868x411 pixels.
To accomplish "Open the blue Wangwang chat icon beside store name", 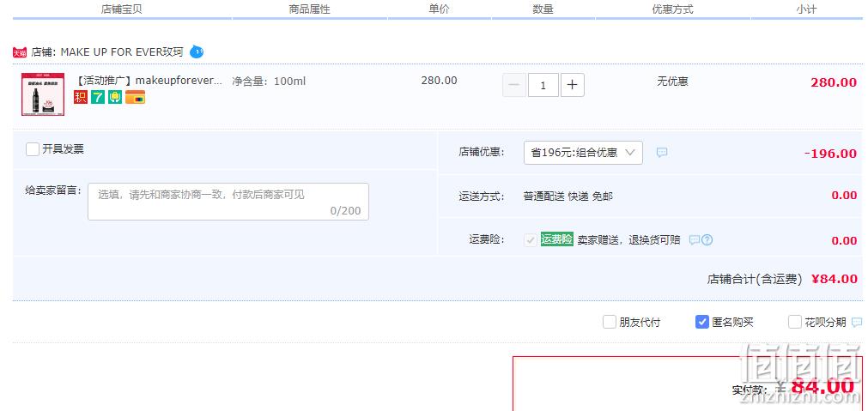I will tap(197, 52).
